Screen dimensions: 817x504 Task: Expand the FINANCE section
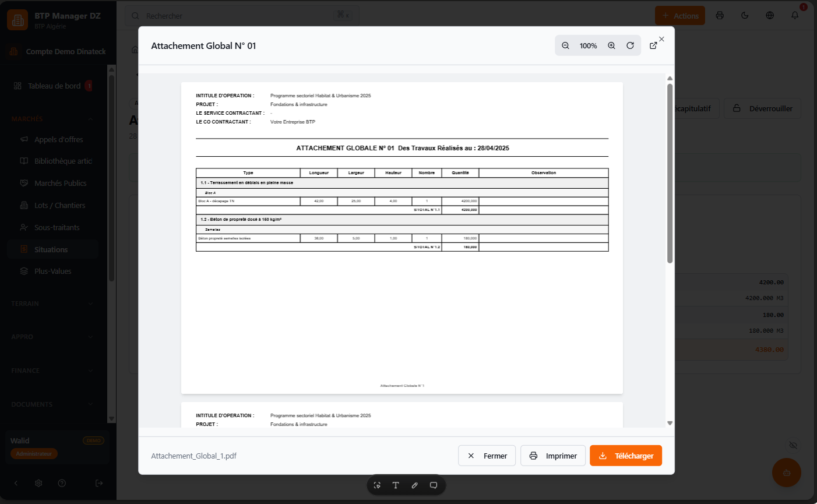point(52,371)
